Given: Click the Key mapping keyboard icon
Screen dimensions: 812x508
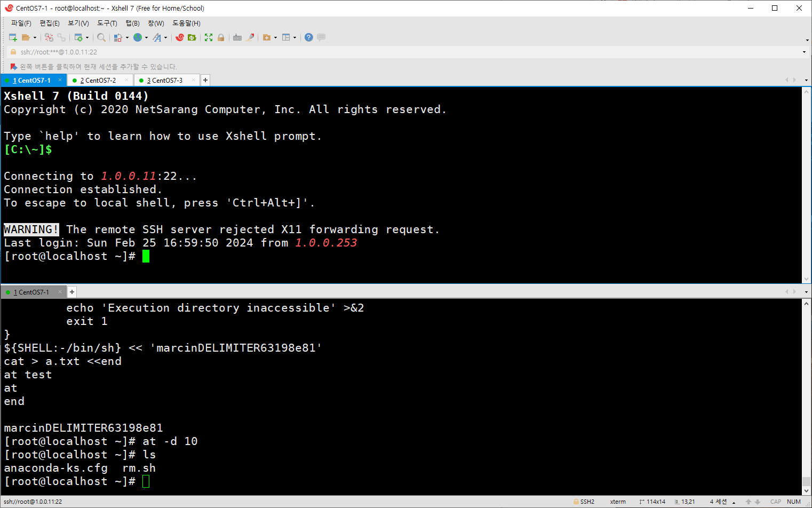Looking at the screenshot, I should coord(237,37).
